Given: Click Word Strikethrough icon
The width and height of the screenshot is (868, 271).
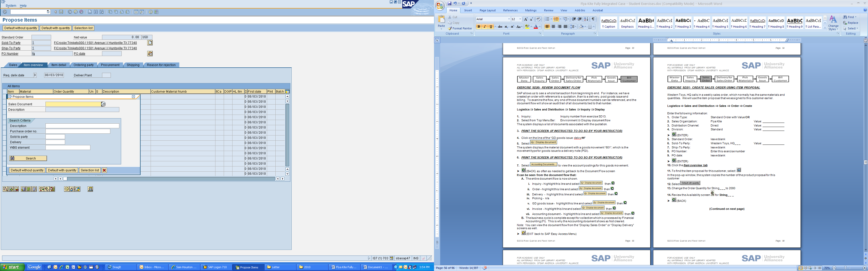Looking at the screenshot, I should click(500, 27).
